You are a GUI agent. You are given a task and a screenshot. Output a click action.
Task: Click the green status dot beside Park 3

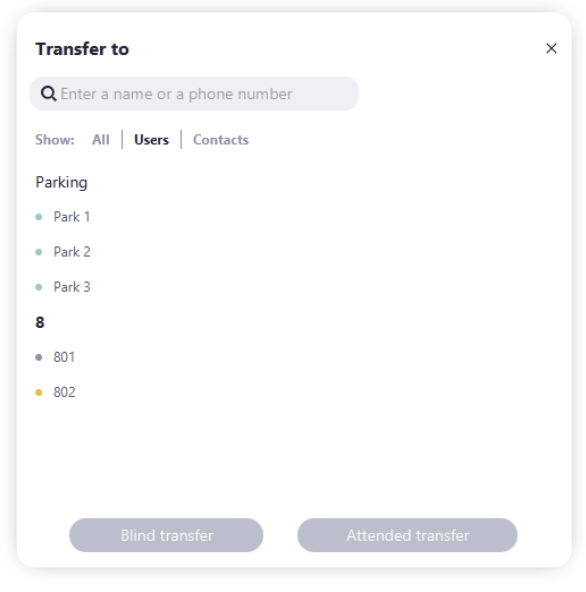click(39, 287)
